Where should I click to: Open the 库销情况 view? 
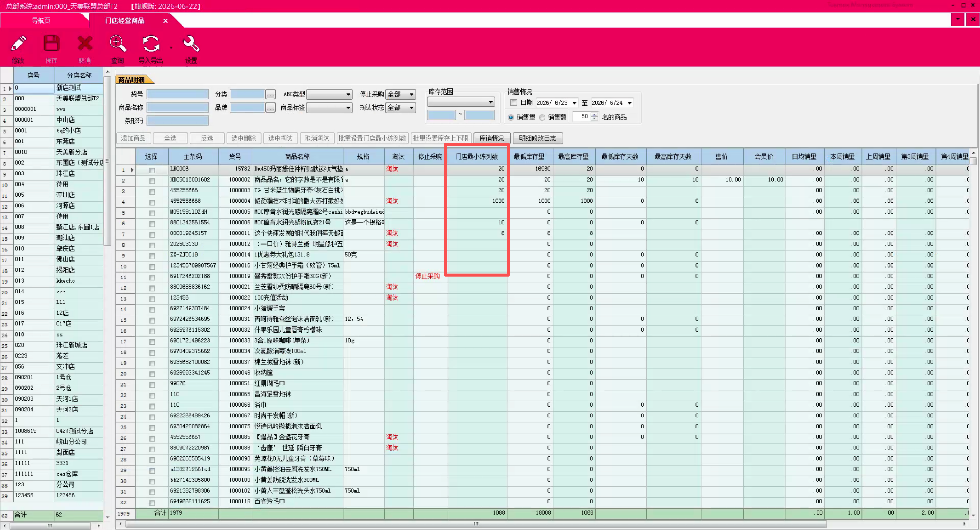(x=491, y=138)
